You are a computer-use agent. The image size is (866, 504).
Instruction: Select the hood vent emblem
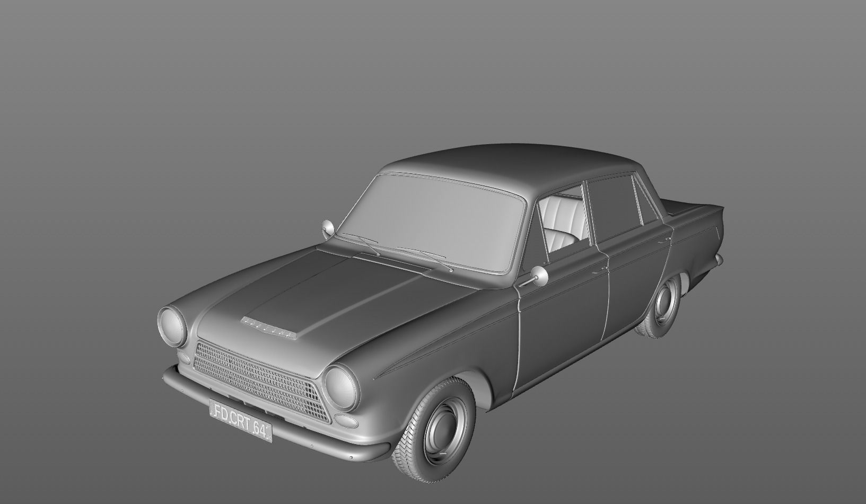click(x=268, y=328)
